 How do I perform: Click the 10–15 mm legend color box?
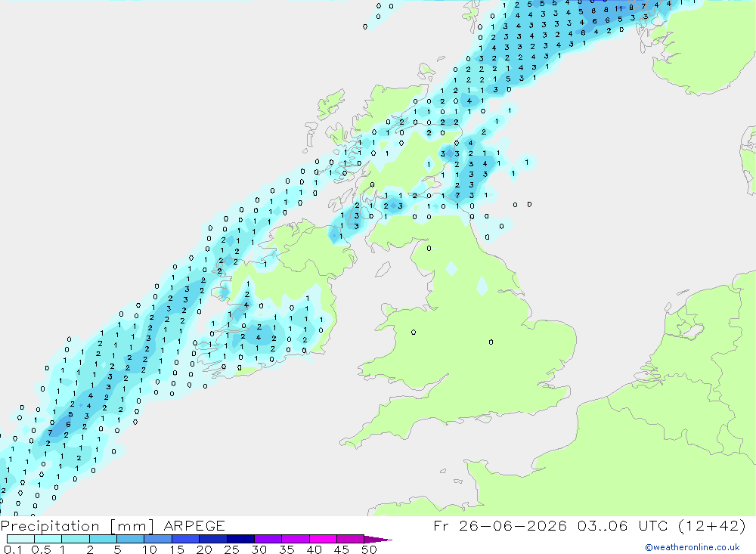pos(158,539)
